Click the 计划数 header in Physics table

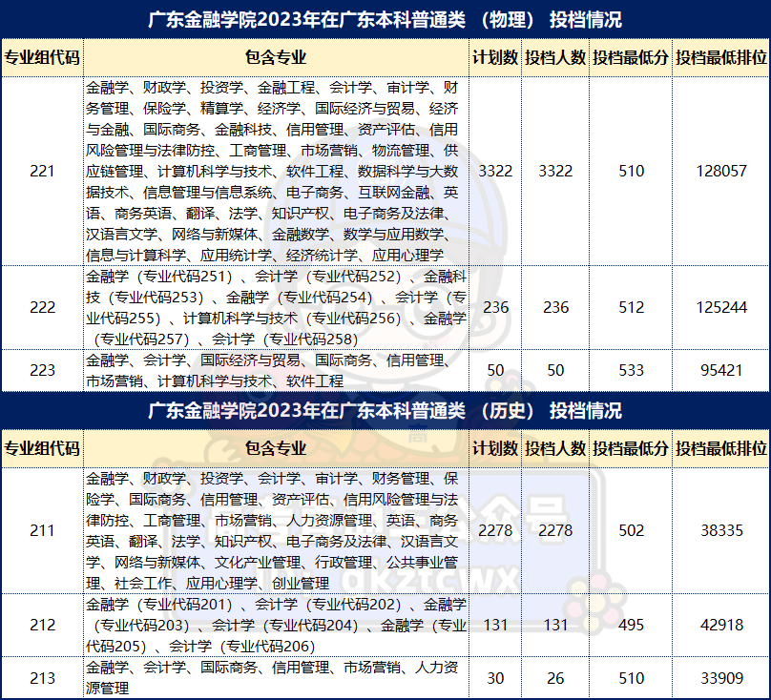pos(495,57)
